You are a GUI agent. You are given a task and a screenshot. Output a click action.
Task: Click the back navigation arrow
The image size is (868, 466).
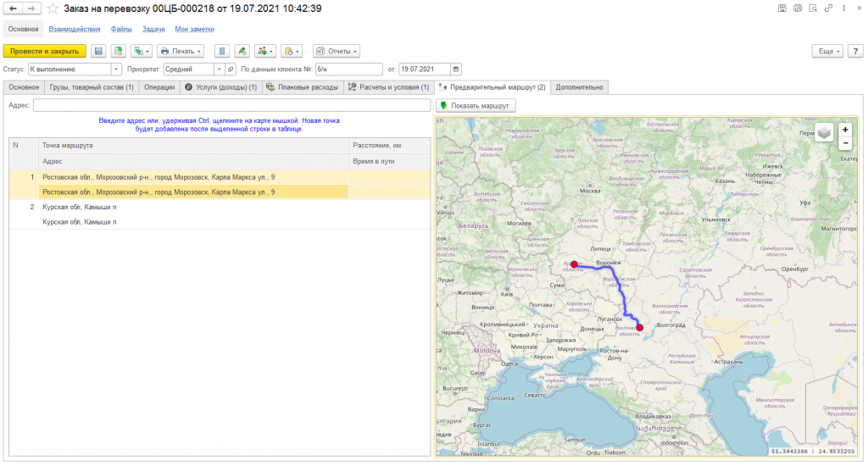[13, 8]
